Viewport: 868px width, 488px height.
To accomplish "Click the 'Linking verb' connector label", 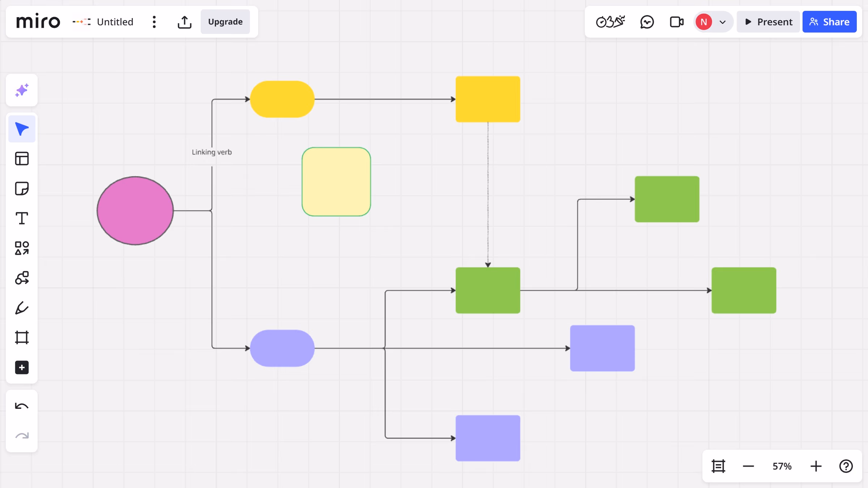I will coord(212,152).
